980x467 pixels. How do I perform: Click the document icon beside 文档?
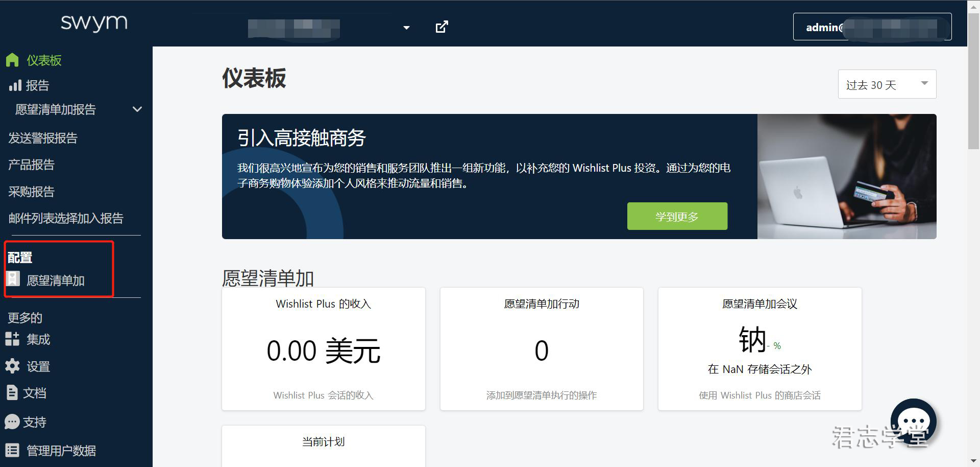coord(12,392)
